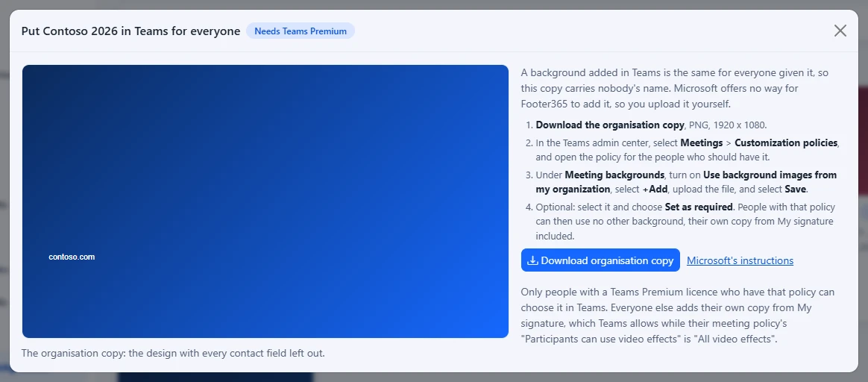Screen dimensions: 868x382
Task: Close the Put Contoso 2026 dialog
Action: click(x=840, y=31)
